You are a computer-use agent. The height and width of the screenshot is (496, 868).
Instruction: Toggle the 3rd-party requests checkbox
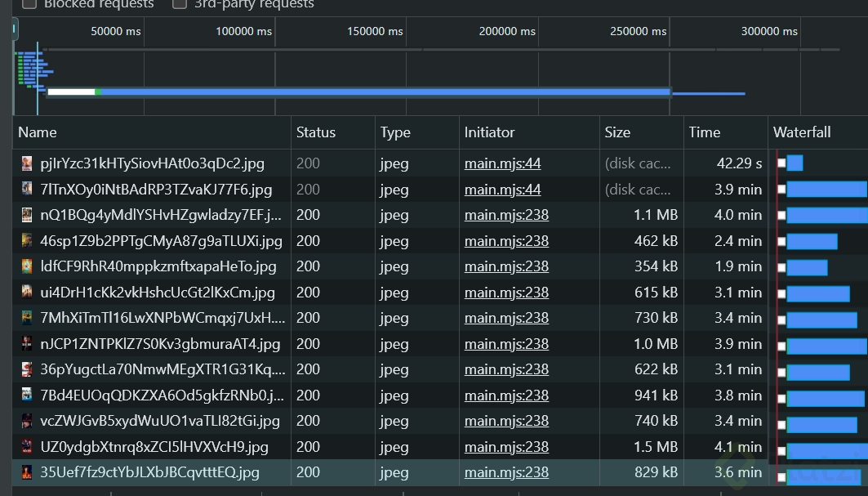[x=180, y=4]
